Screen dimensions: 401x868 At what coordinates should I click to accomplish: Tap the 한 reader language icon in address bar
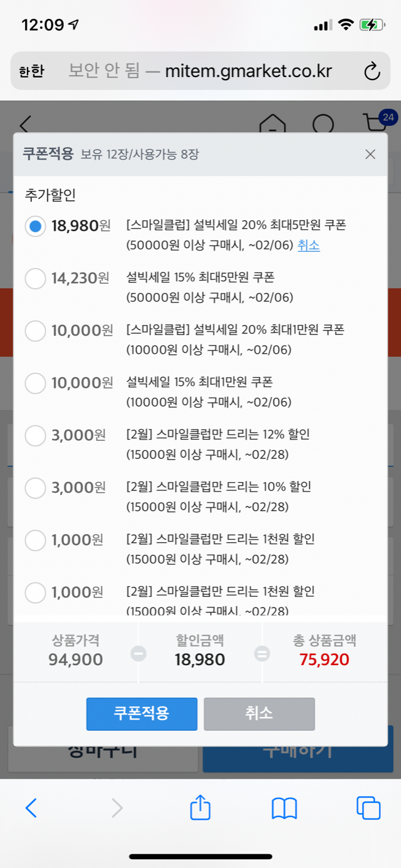pyautogui.click(x=31, y=71)
